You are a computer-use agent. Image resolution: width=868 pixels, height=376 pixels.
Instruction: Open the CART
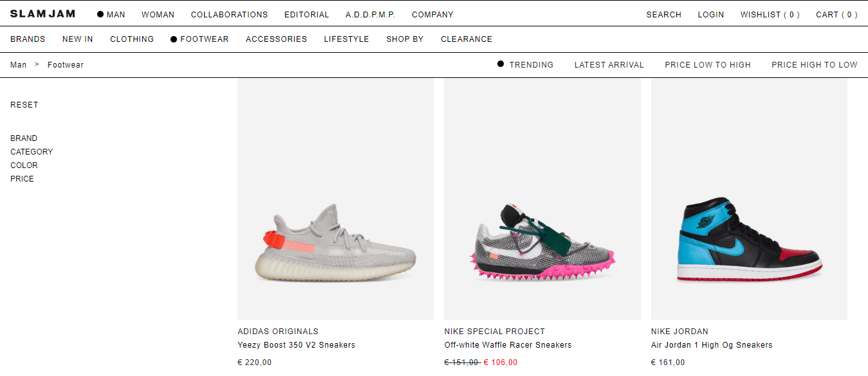[x=836, y=14]
